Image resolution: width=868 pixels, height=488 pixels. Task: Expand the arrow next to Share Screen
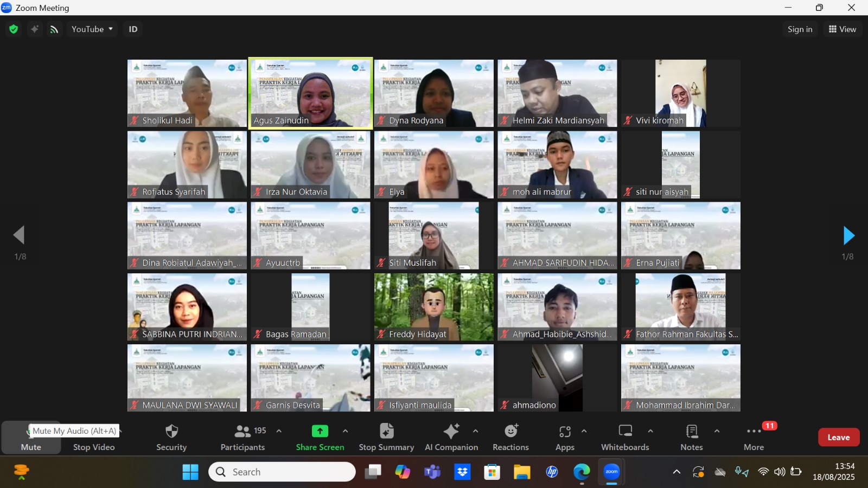(346, 431)
